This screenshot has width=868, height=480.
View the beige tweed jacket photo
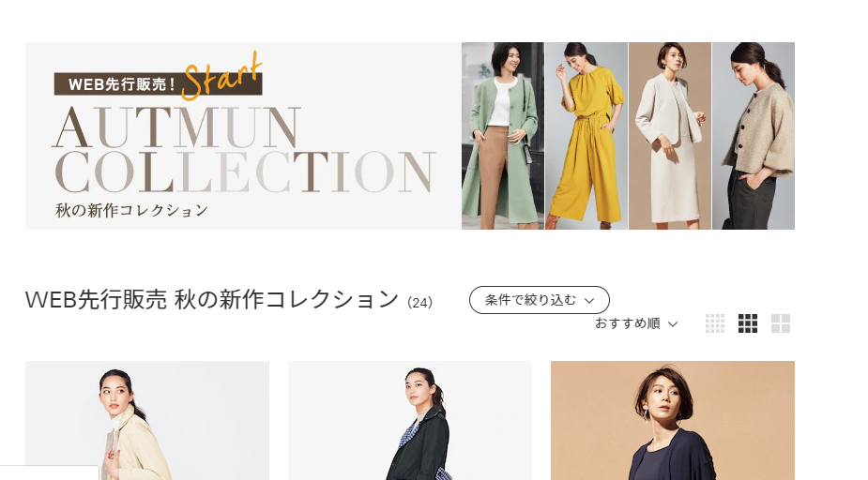pyautogui.click(x=754, y=136)
